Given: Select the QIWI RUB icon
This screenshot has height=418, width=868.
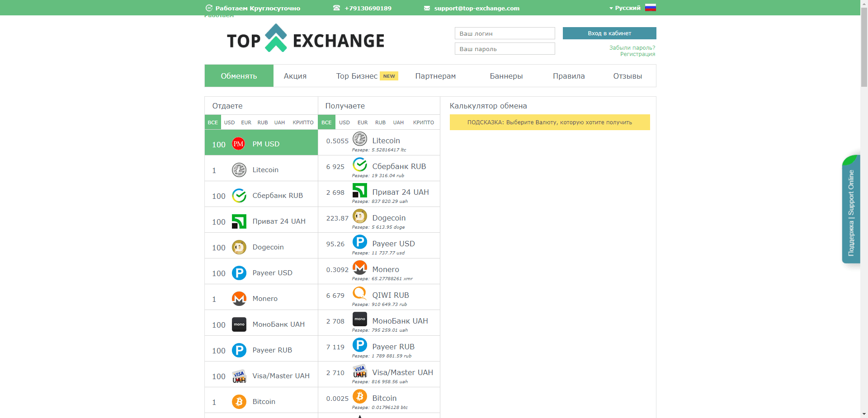Looking at the screenshot, I should pyautogui.click(x=360, y=294).
